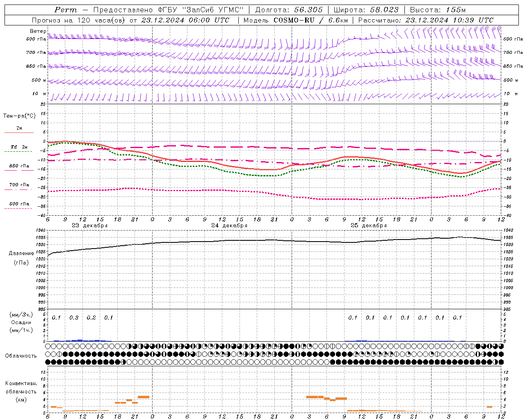Click the dotted pink line sample under the "500 гПа" temperature legend

18,208
